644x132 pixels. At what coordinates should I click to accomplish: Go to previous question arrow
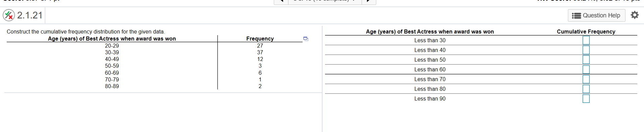(281, 1)
